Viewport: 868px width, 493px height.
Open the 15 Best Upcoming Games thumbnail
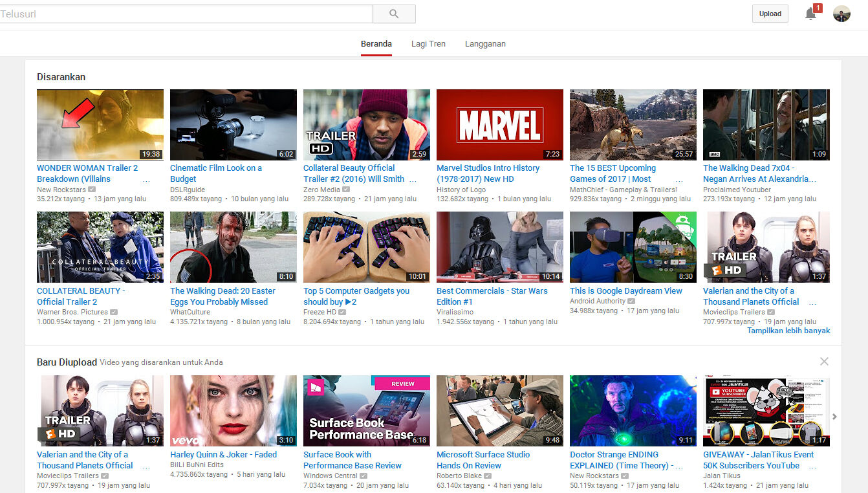coord(633,125)
